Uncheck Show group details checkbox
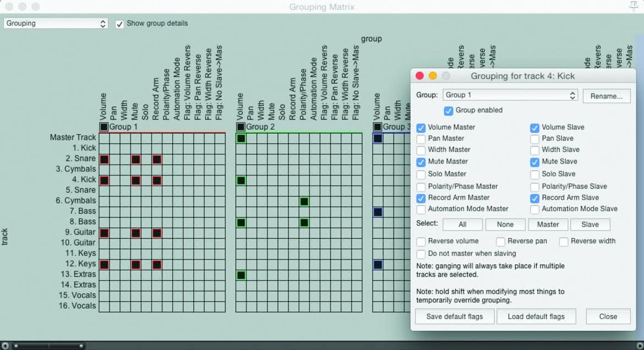This screenshot has height=350, width=644. (x=119, y=24)
